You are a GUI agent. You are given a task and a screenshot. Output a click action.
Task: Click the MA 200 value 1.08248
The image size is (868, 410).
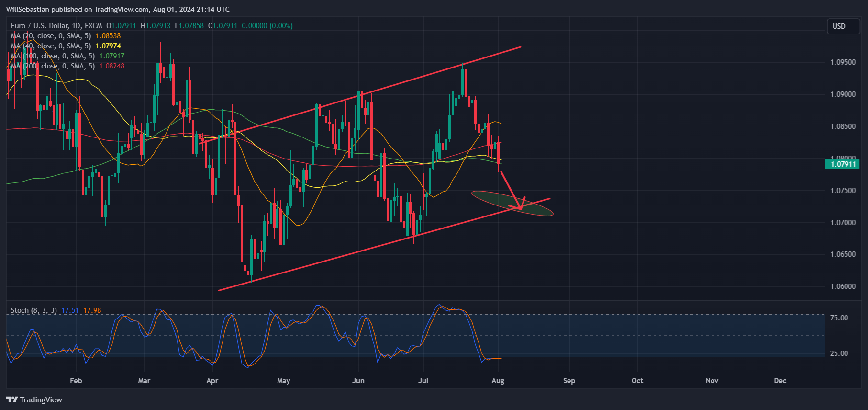pyautogui.click(x=112, y=66)
